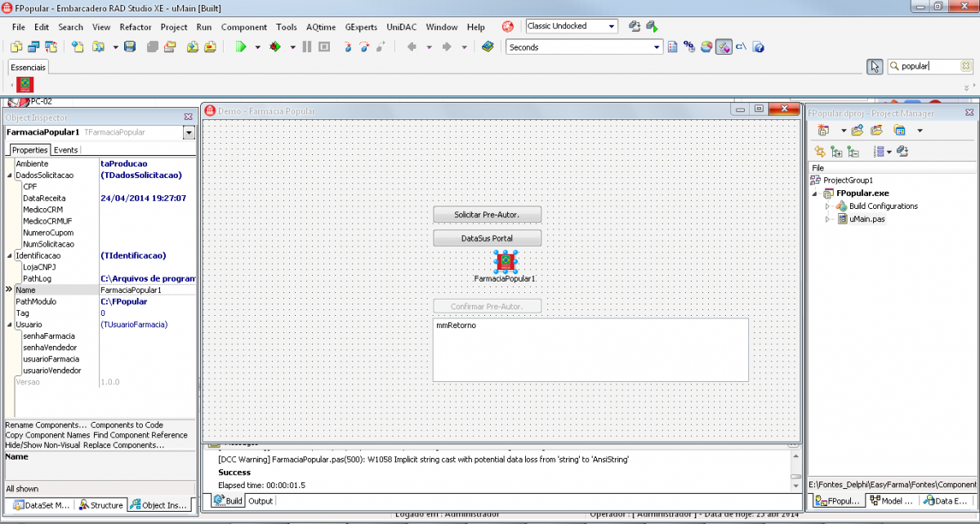Expand the uMain.pas tree node
980x524 pixels.
tap(828, 219)
